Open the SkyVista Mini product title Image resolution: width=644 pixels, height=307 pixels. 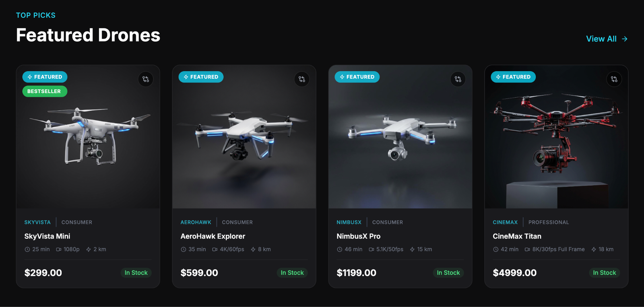pos(47,236)
